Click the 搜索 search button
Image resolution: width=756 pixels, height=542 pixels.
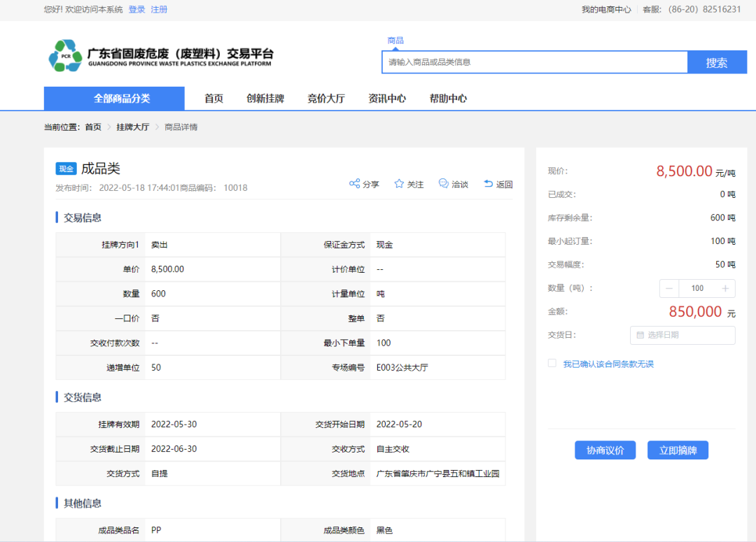tap(717, 62)
